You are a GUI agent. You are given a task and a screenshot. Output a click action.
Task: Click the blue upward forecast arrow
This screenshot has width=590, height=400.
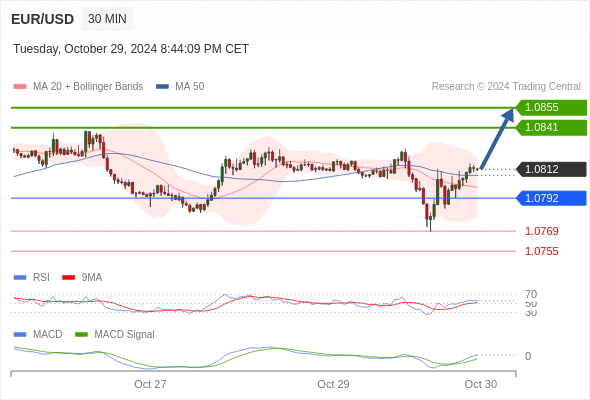[497, 138]
